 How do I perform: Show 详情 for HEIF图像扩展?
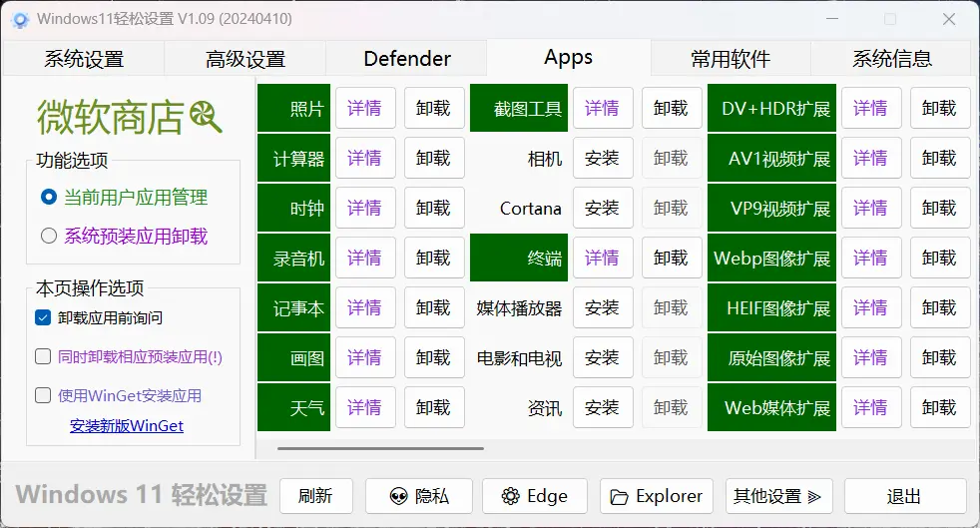(x=871, y=308)
